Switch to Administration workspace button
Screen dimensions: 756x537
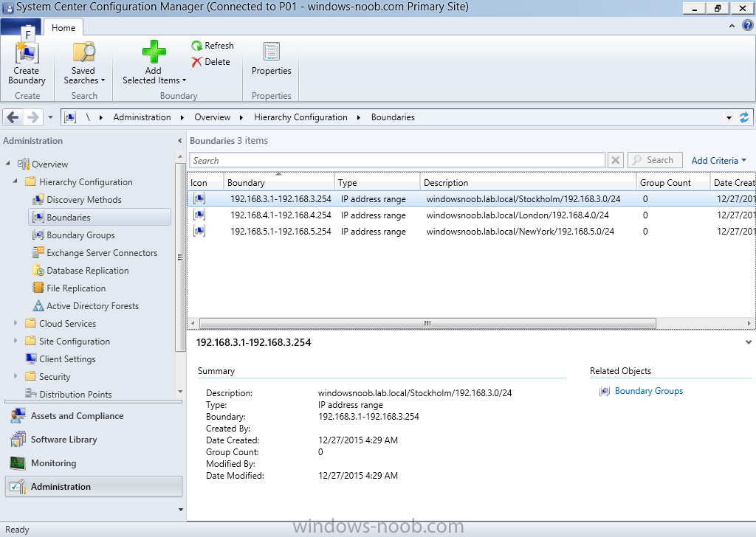94,486
